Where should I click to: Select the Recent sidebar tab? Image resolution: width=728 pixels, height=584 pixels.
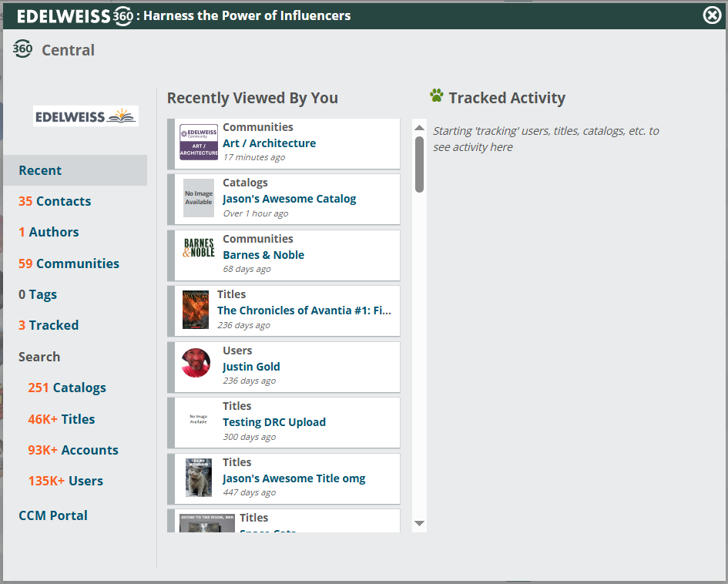40,170
